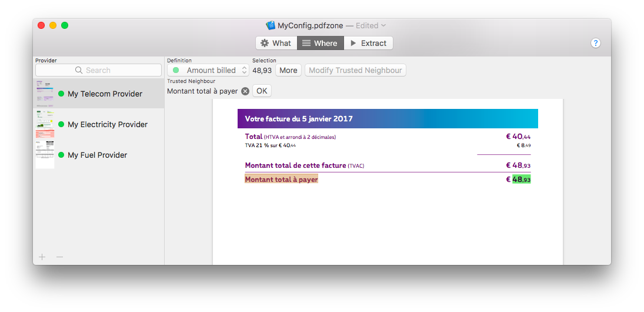
Task: Select the My Electricity Provider thumbnail
Action: tap(45, 124)
